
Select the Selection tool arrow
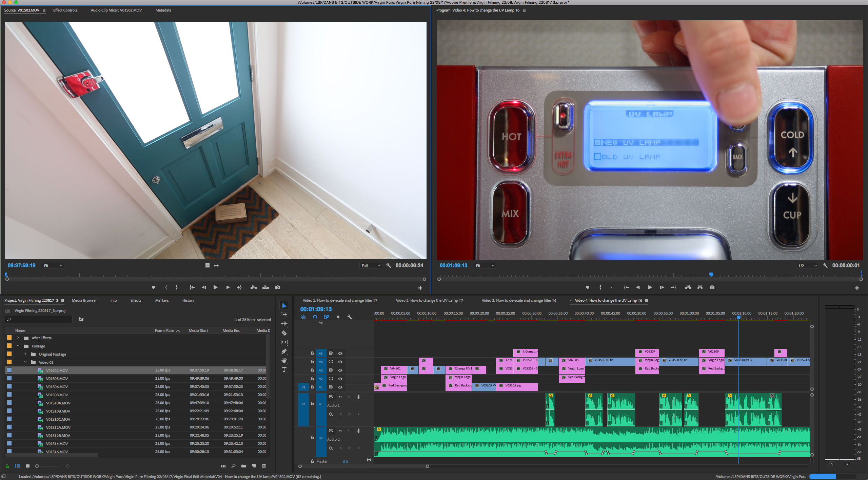coord(284,306)
